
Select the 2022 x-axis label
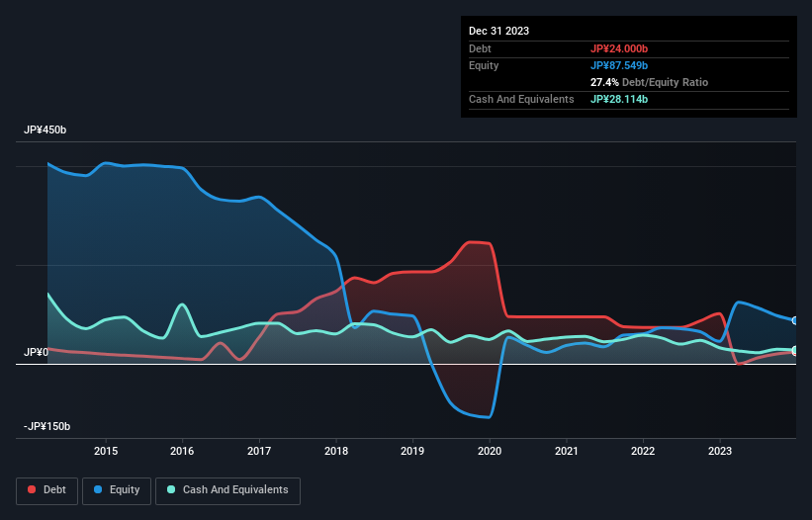pyautogui.click(x=643, y=451)
